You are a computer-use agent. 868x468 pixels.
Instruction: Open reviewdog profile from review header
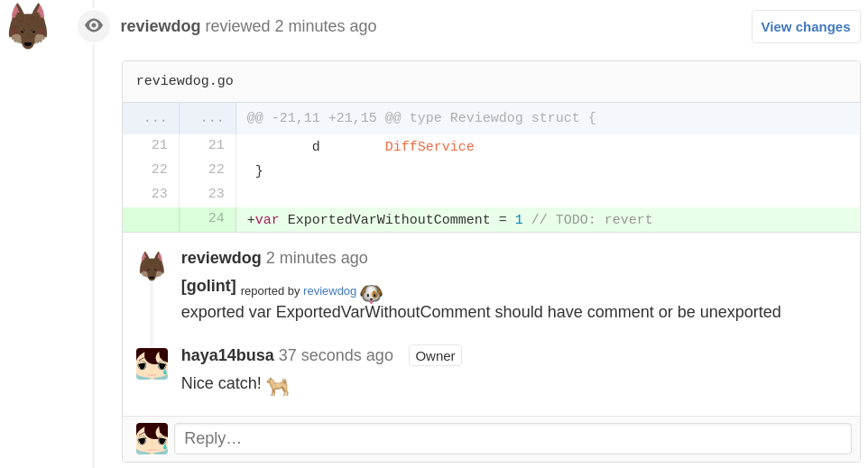[161, 26]
